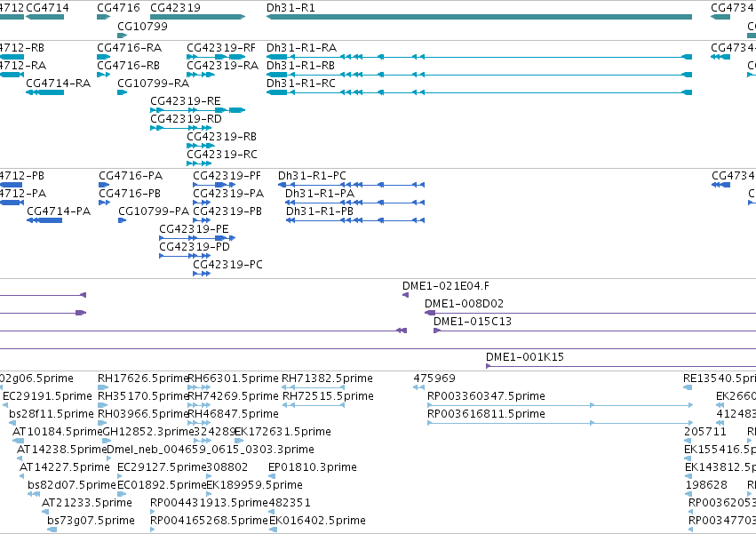Click EST label RH71382.5prime
Screen dimensions: 756x534
tap(328, 379)
